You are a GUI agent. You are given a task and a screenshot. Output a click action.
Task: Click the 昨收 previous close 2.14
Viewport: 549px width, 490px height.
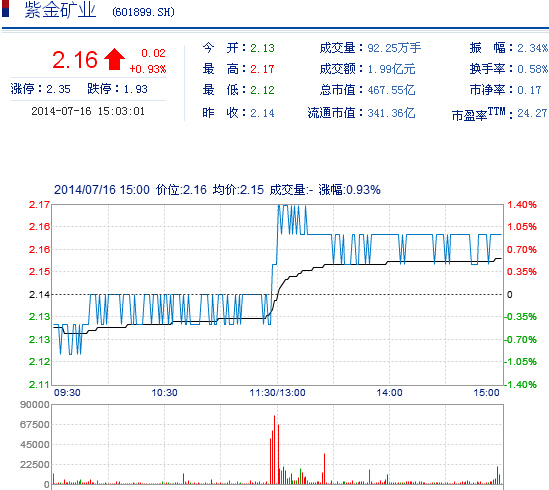tap(262, 113)
